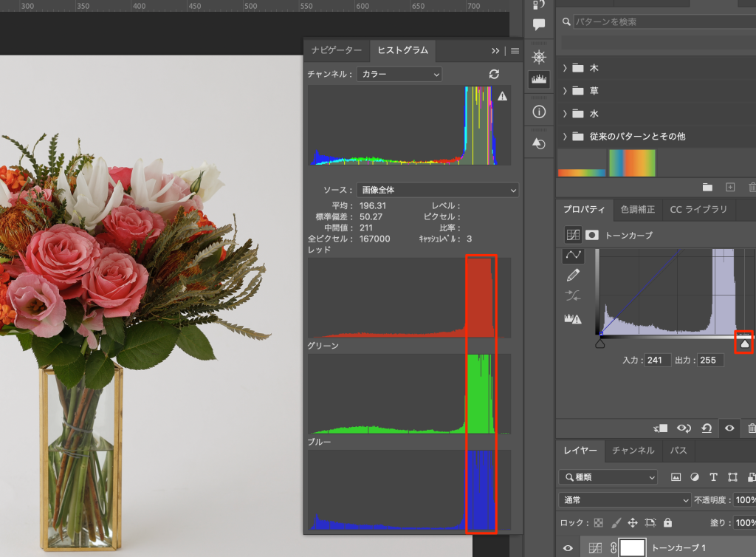Switch to the ナビゲーター tab
The width and height of the screenshot is (756, 557).
[x=337, y=51]
